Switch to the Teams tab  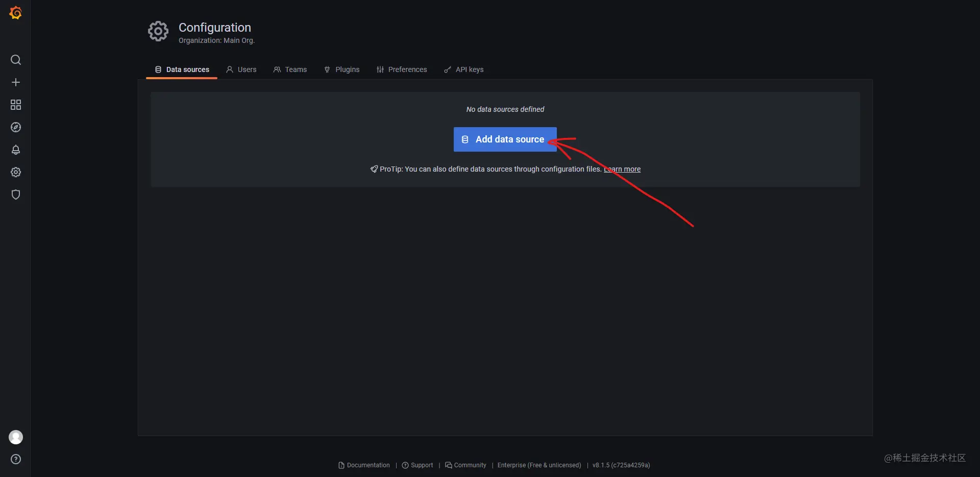pyautogui.click(x=290, y=69)
